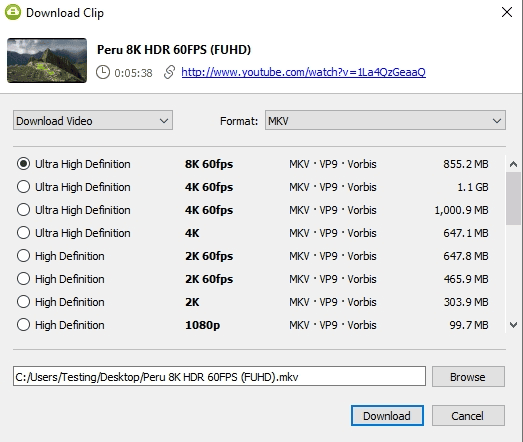Select the 4K 647.1 MB radio button

click(x=23, y=233)
